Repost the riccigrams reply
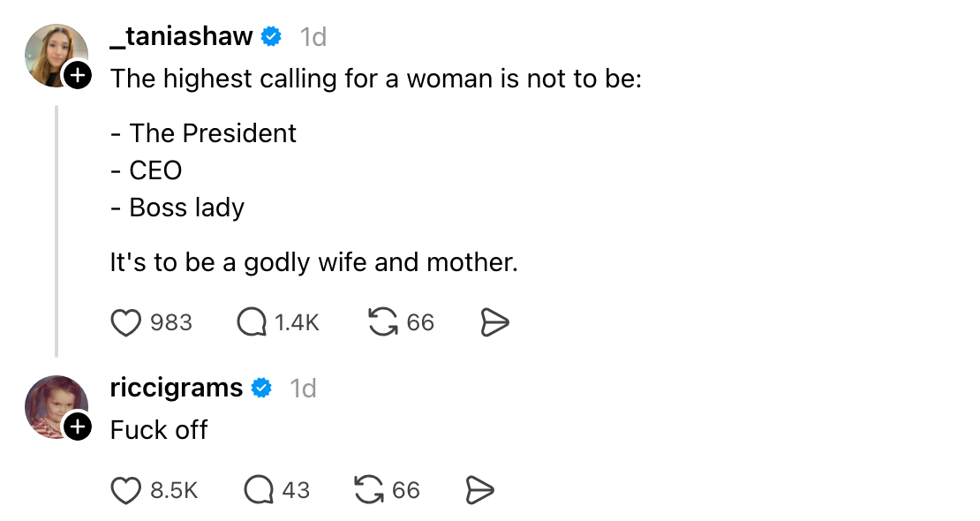This screenshot has height=521, width=980. coord(367,490)
